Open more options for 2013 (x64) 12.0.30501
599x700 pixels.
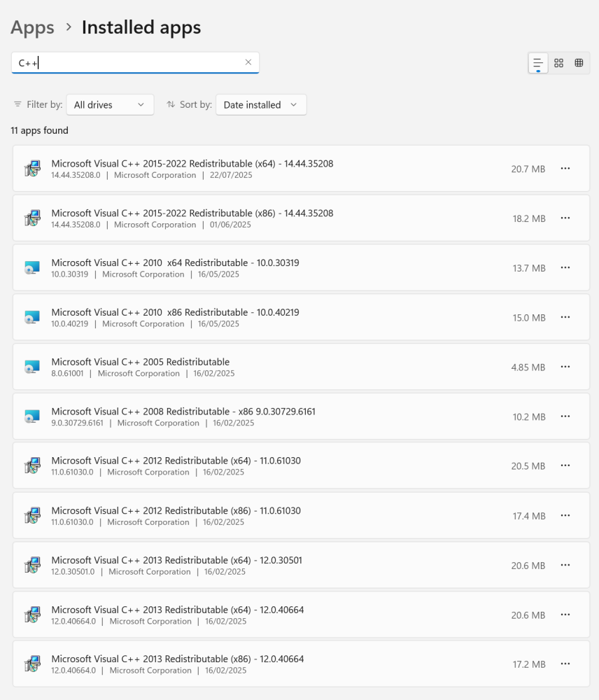565,565
